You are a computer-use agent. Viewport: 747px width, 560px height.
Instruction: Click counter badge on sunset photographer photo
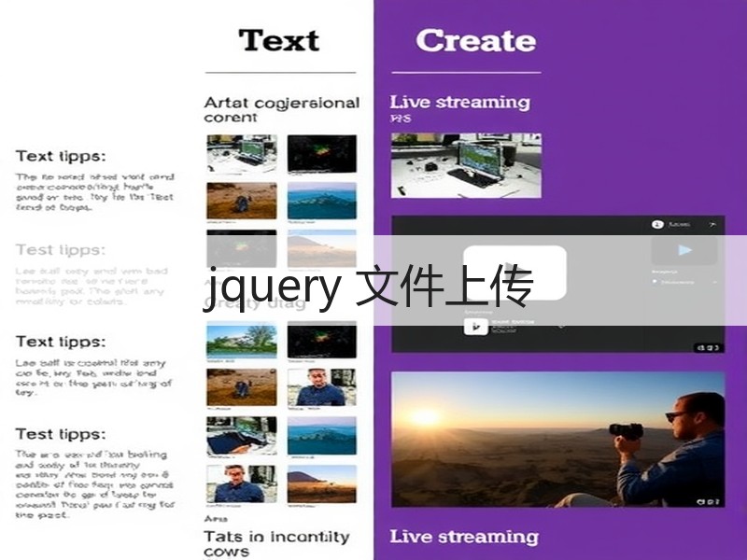pyautogui.click(x=709, y=501)
